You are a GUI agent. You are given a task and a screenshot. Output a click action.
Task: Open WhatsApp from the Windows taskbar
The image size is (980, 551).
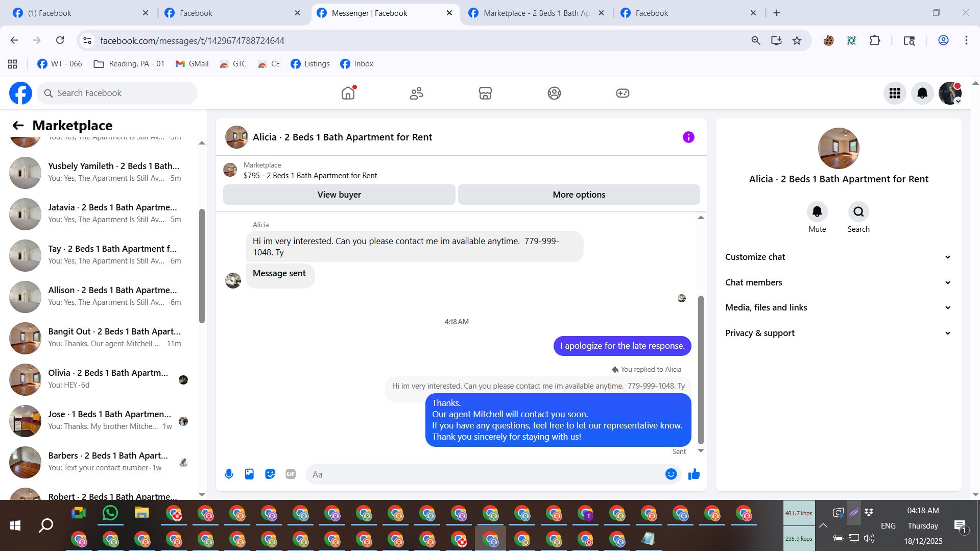coord(110,513)
